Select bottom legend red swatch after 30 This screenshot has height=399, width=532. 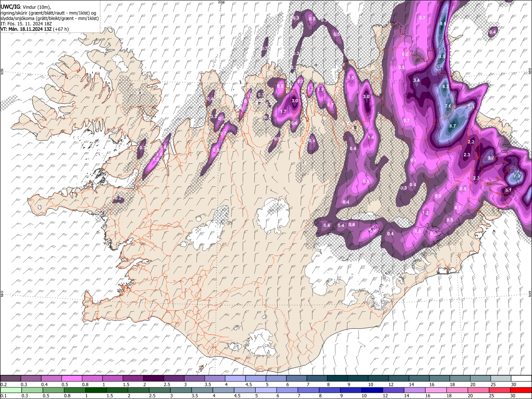[x=521, y=390]
